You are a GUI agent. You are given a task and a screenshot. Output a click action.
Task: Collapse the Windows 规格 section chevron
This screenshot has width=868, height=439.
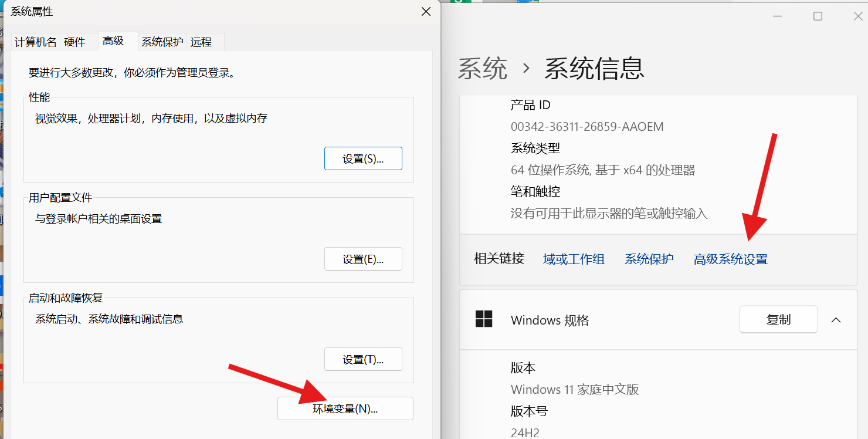tap(836, 320)
